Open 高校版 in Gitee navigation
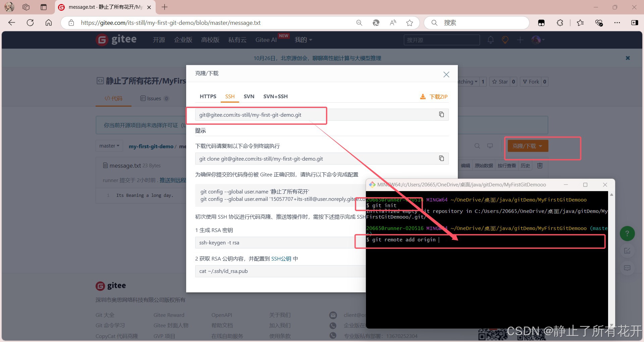 (210, 40)
